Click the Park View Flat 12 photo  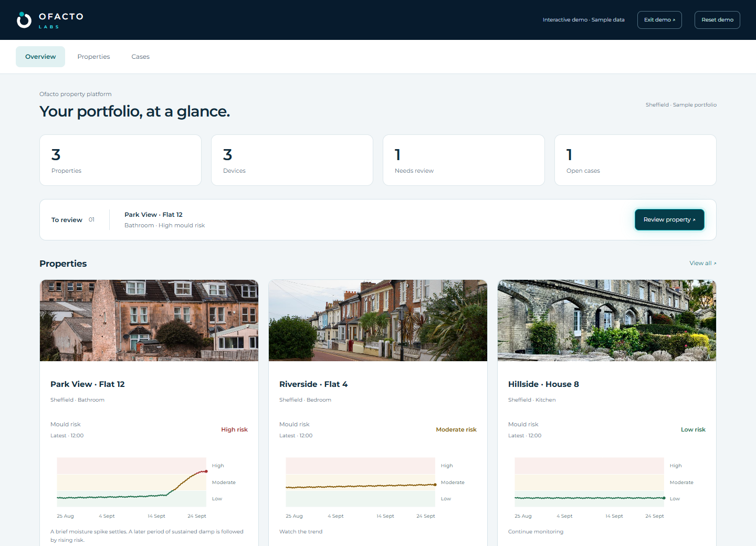pyautogui.click(x=149, y=320)
